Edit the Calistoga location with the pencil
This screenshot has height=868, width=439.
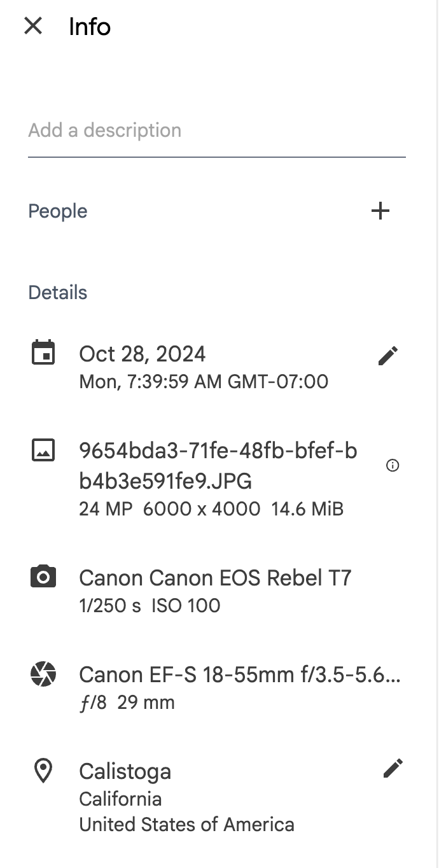point(393,768)
